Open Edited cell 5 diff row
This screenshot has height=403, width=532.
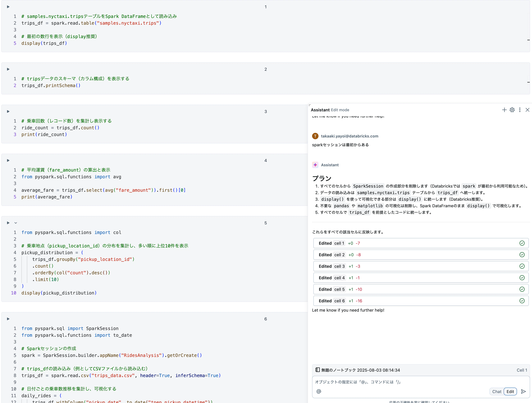pos(421,290)
